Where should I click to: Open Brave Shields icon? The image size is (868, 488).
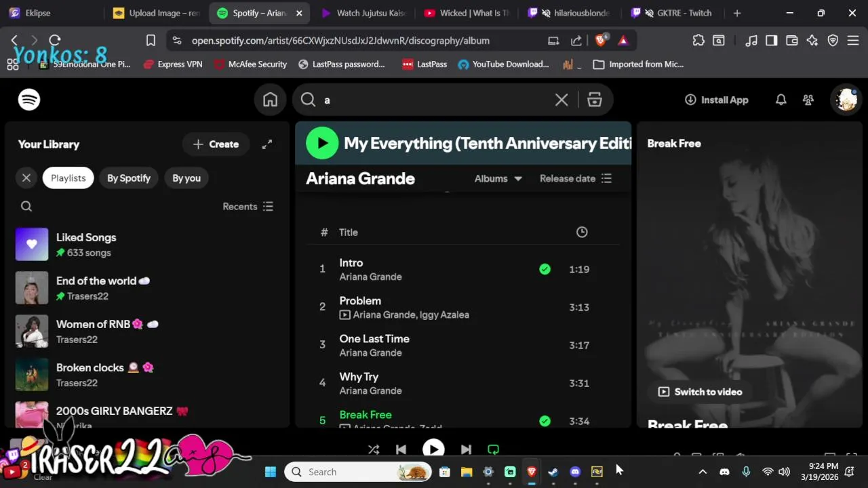tap(601, 41)
